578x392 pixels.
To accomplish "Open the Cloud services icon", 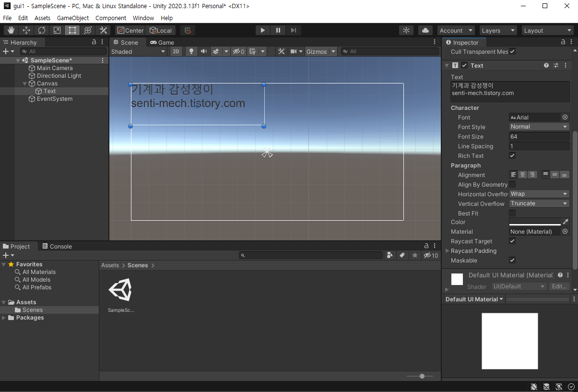I will coord(425,30).
